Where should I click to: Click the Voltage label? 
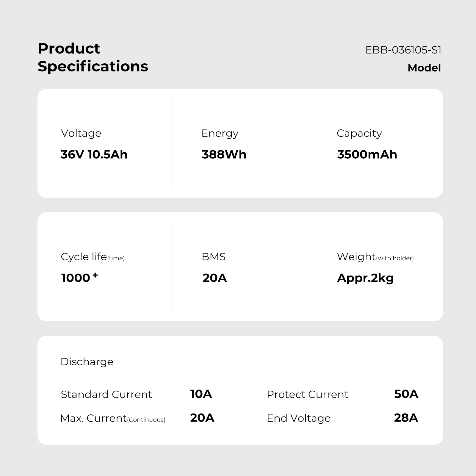81,133
